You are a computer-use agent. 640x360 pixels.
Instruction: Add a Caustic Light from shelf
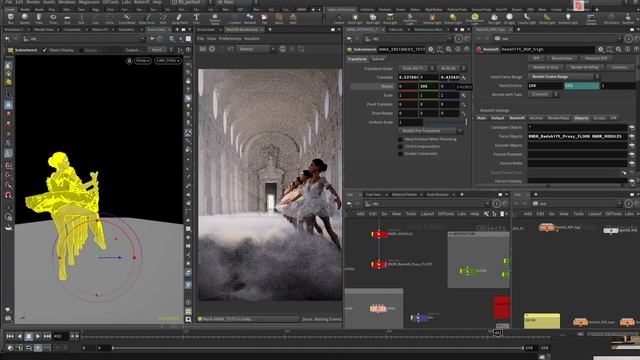pyautogui.click(x=527, y=18)
